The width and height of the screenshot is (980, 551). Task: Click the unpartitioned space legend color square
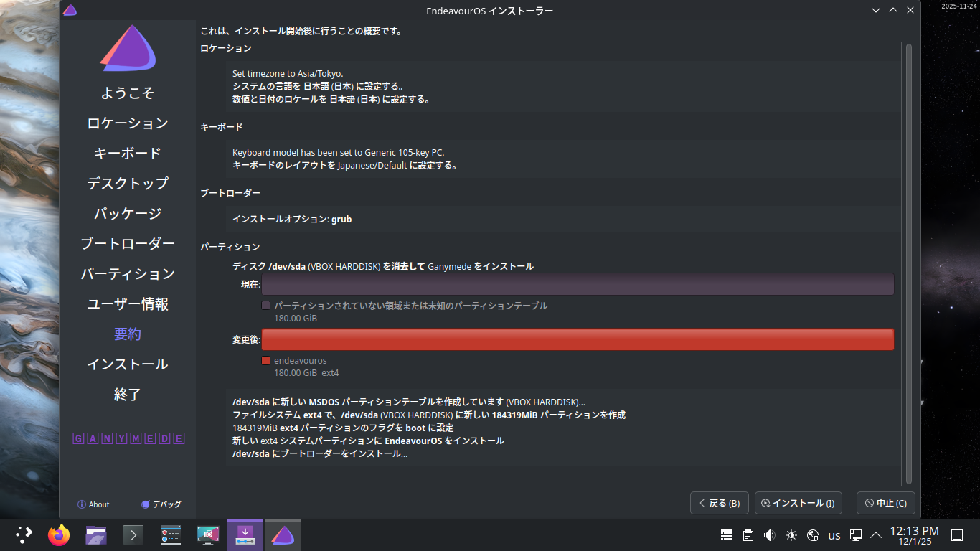click(266, 306)
